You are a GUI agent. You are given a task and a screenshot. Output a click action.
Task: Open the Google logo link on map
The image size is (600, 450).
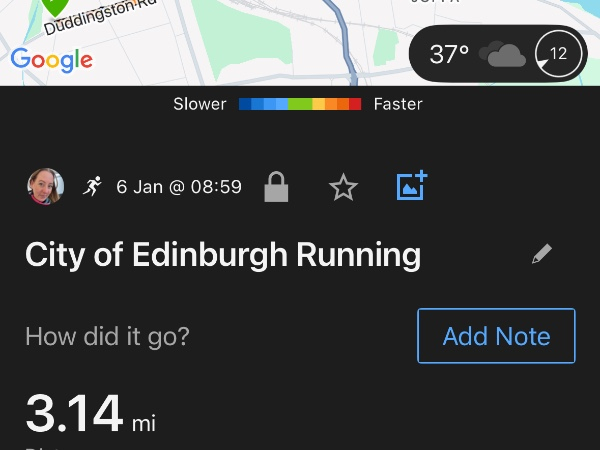52,59
